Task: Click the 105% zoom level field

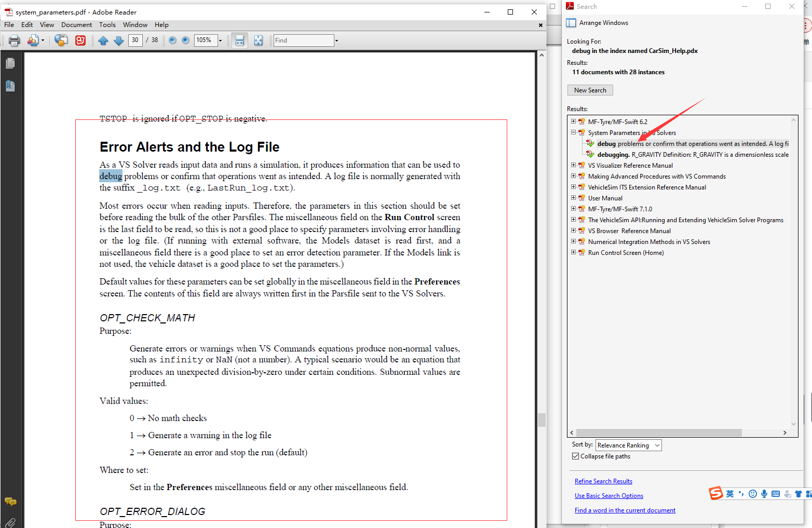Action: [205, 40]
